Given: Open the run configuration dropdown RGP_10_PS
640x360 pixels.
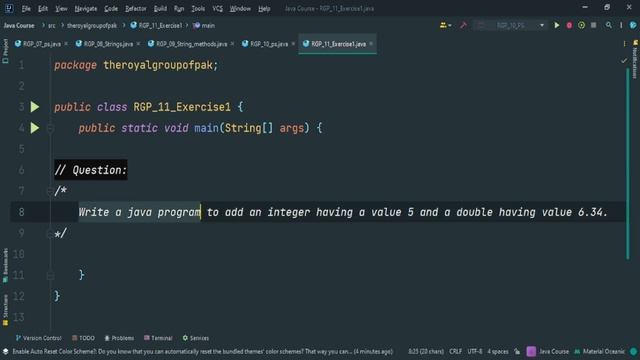Looking at the screenshot, I should click(510, 25).
